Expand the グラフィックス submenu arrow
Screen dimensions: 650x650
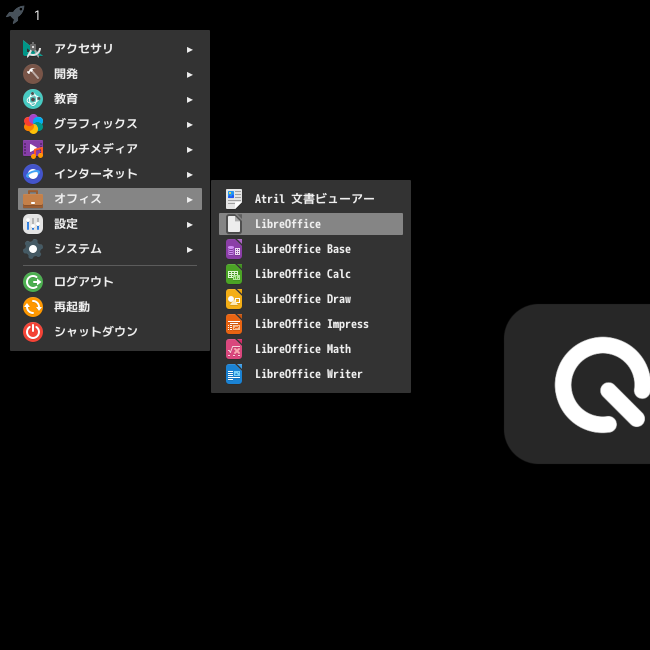[189, 124]
